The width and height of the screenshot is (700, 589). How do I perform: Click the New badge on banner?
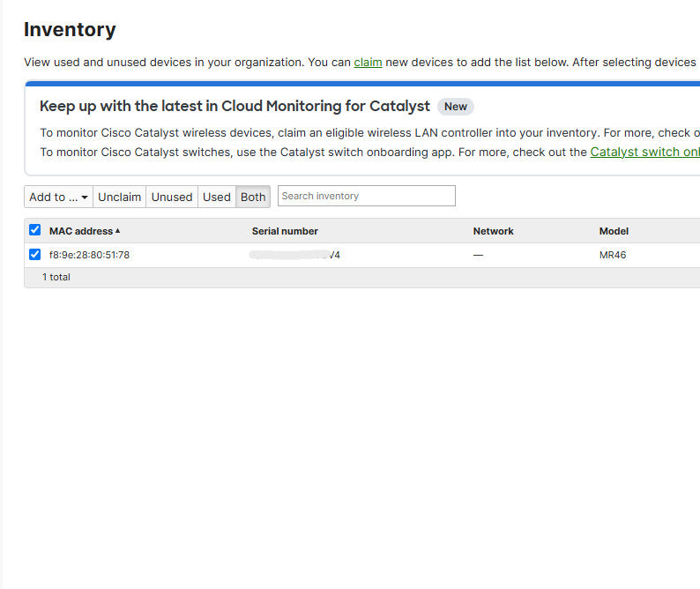coord(456,107)
